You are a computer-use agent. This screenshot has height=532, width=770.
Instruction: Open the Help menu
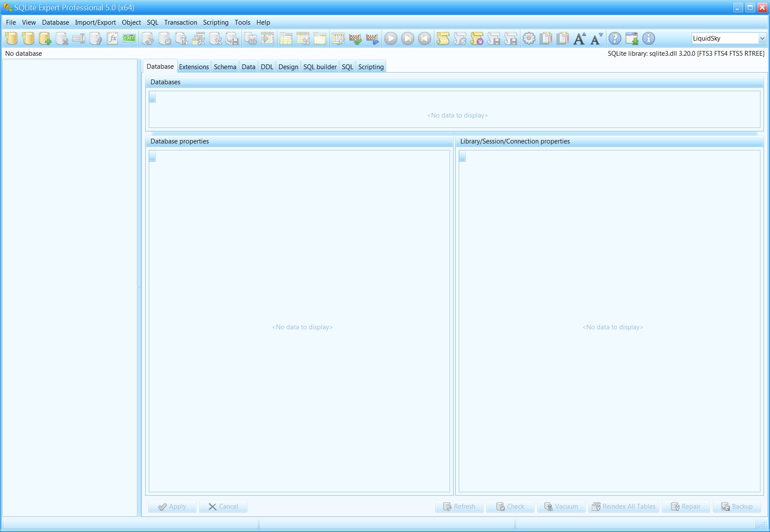pyautogui.click(x=263, y=22)
